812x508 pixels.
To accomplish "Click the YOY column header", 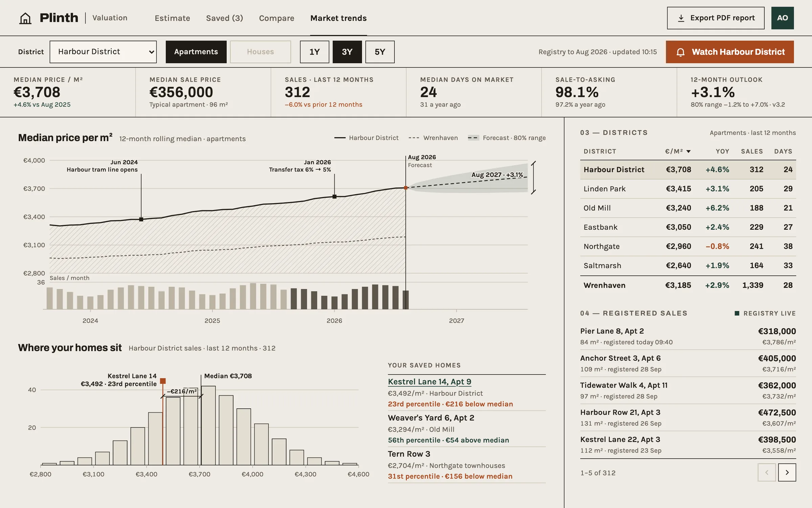I will tap(722, 151).
